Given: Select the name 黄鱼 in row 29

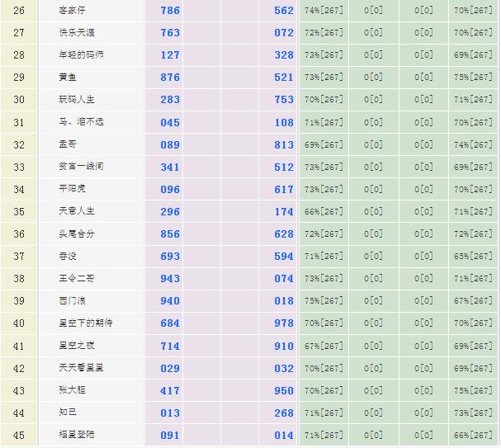Looking at the screenshot, I should tap(68, 78).
